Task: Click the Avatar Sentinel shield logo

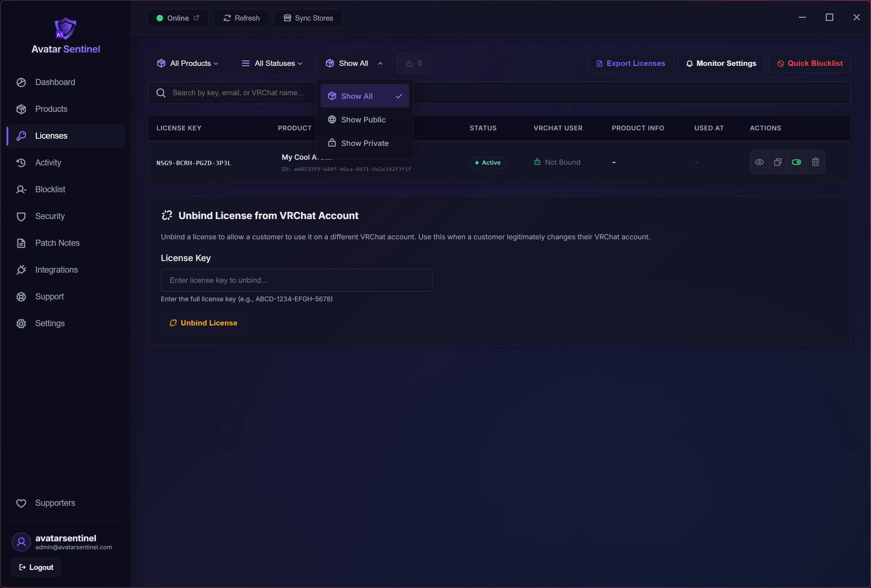Action: pos(66,28)
